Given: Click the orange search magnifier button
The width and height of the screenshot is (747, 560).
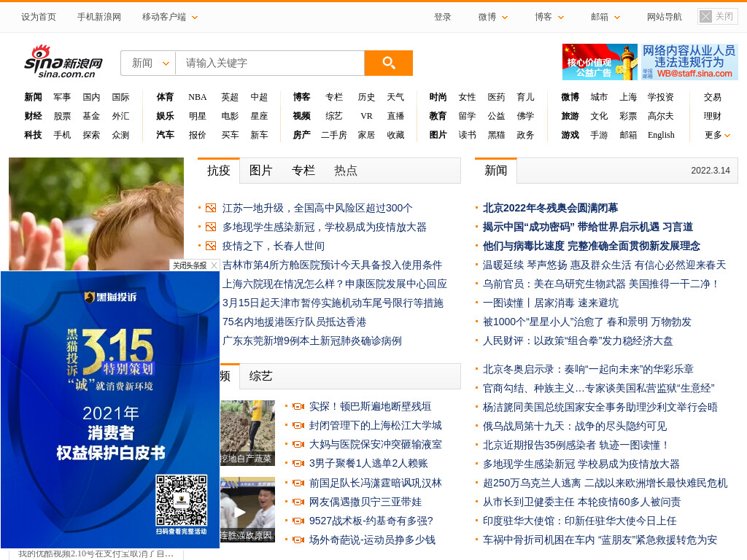Looking at the screenshot, I should [388, 63].
